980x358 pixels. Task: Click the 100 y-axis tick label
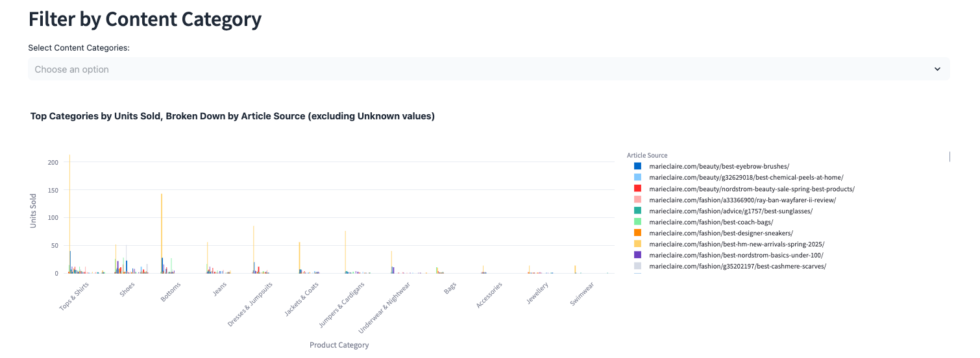(53, 218)
